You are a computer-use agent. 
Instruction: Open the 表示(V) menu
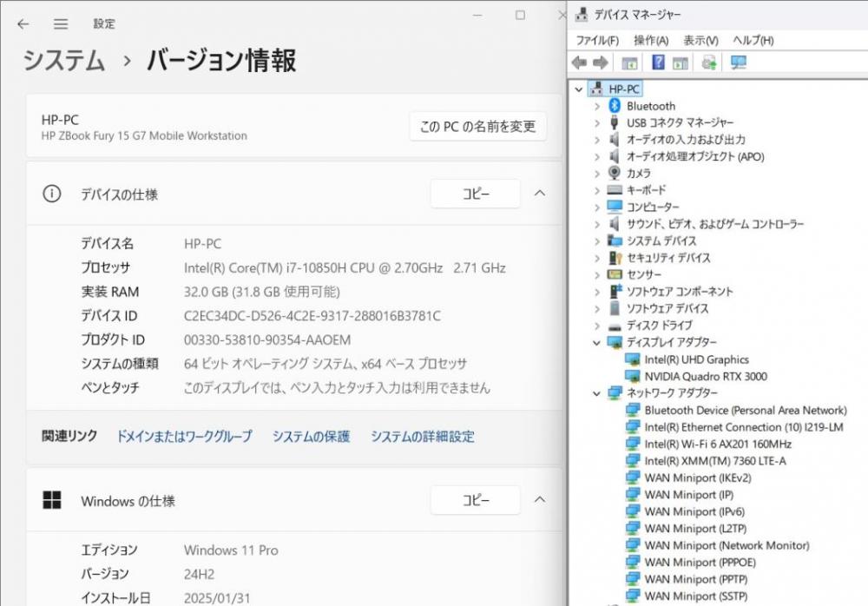700,41
